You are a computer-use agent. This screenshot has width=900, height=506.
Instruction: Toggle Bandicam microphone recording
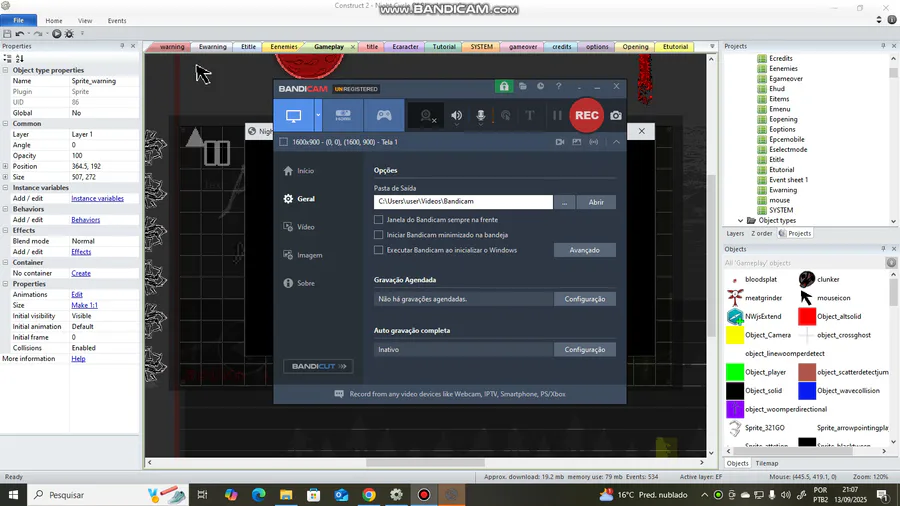click(481, 116)
